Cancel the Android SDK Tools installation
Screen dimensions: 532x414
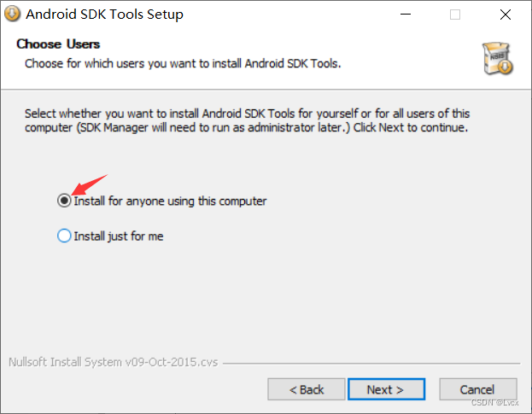pyautogui.click(x=477, y=389)
